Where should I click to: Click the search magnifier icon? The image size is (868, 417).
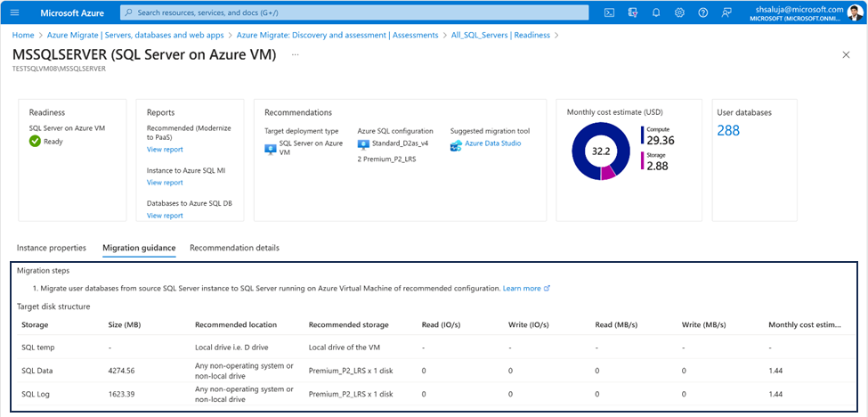point(128,12)
